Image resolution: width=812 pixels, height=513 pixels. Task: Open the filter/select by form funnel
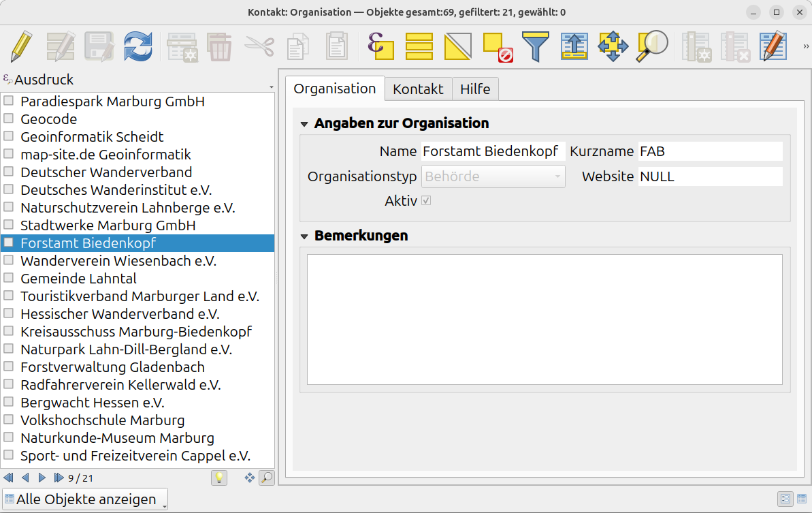point(536,46)
